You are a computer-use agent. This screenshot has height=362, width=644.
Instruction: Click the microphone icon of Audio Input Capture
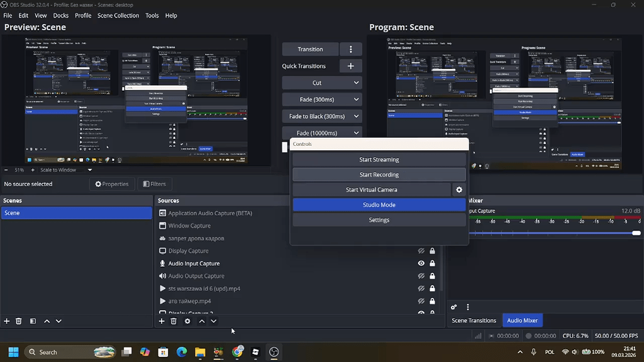[163, 263]
